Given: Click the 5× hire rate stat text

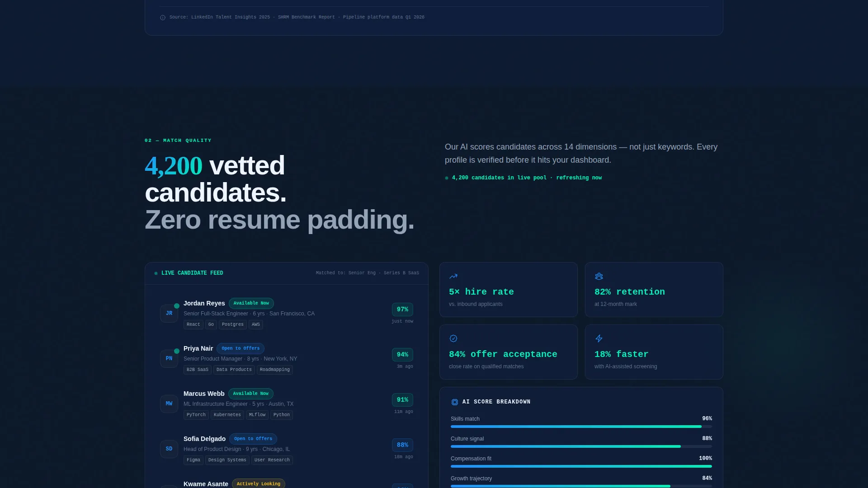Looking at the screenshot, I should click(x=481, y=292).
